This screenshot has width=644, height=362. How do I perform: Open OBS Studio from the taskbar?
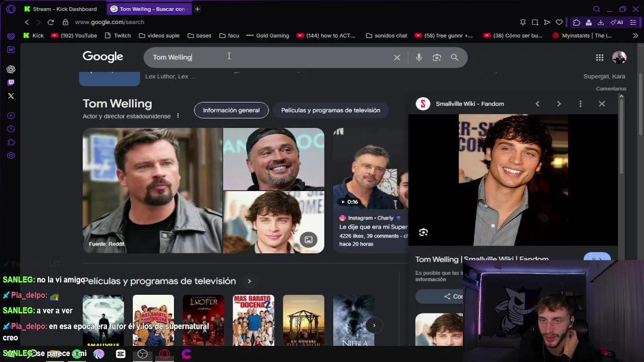(x=143, y=354)
